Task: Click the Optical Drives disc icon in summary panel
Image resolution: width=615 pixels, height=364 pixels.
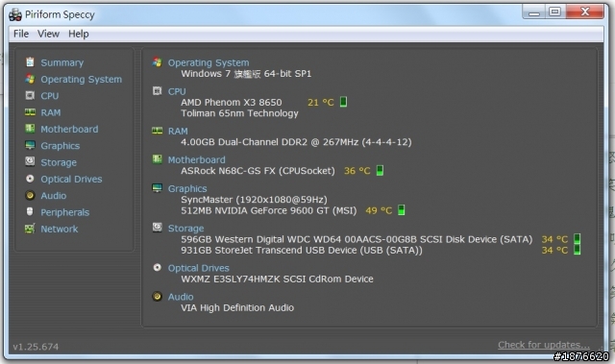Action: click(x=157, y=268)
